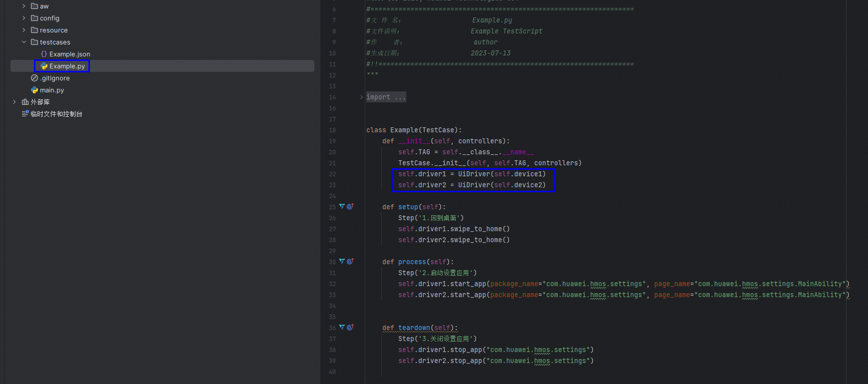Click the 'teardown' method name
Screen dimensions: 868x384
(x=414, y=328)
